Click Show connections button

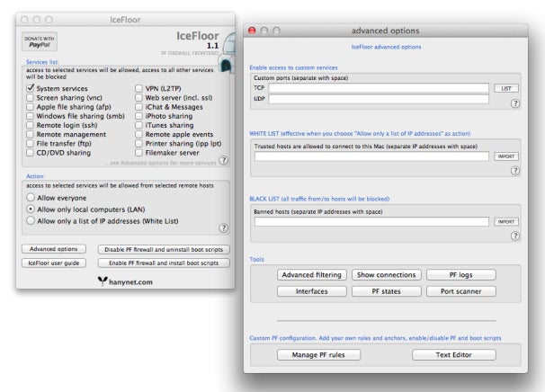[387, 274]
